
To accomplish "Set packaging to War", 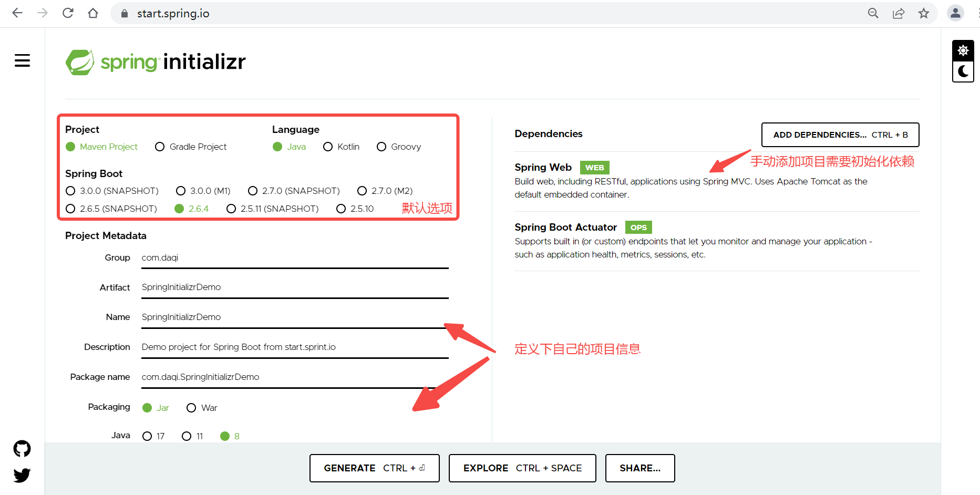I will coord(202,408).
